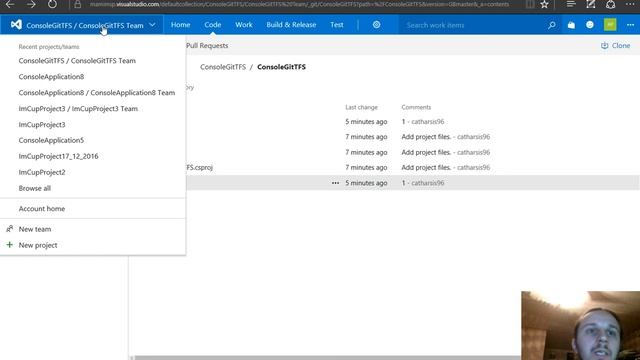Click the browser address bar URL
The height and width of the screenshot is (360, 640).
pos(299,4)
